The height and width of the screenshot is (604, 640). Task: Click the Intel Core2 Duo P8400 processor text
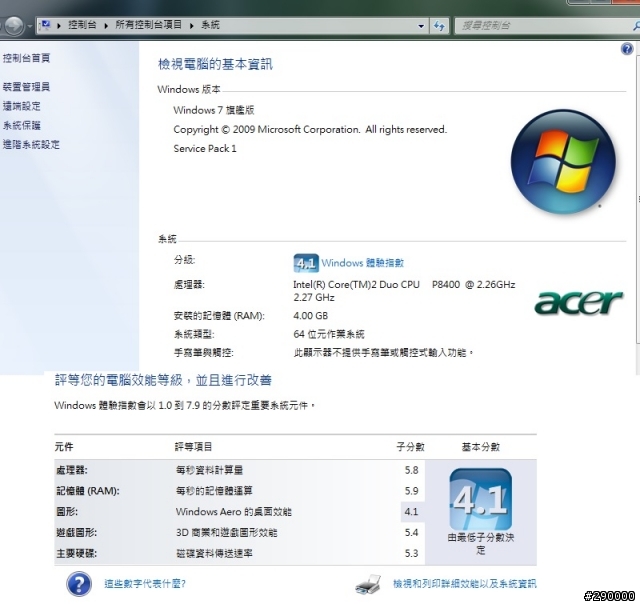(x=404, y=291)
